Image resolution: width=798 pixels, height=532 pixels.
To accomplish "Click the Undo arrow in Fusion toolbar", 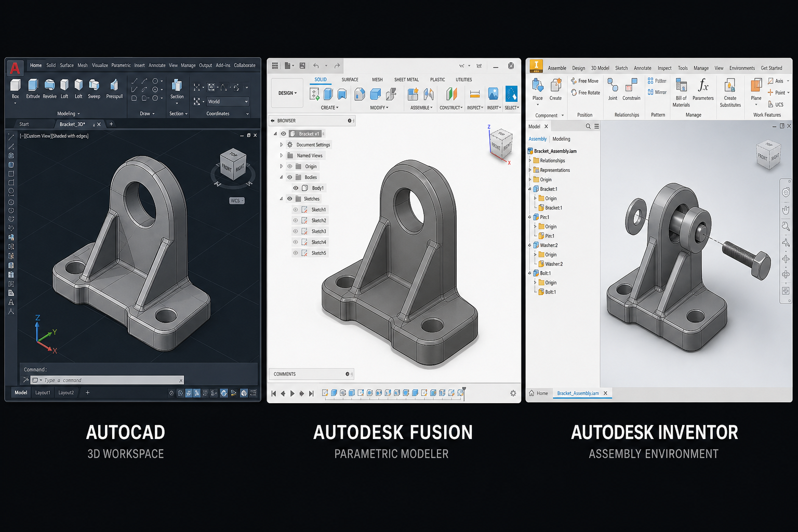I will pyautogui.click(x=316, y=66).
